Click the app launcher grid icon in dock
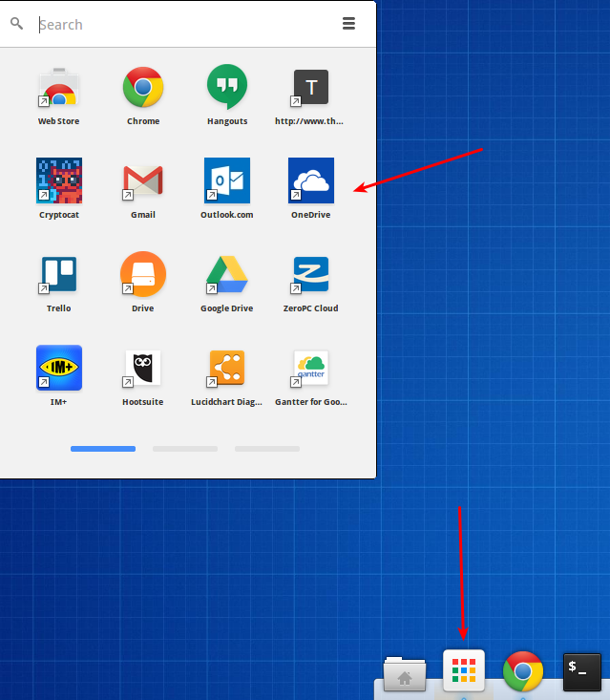 464,670
